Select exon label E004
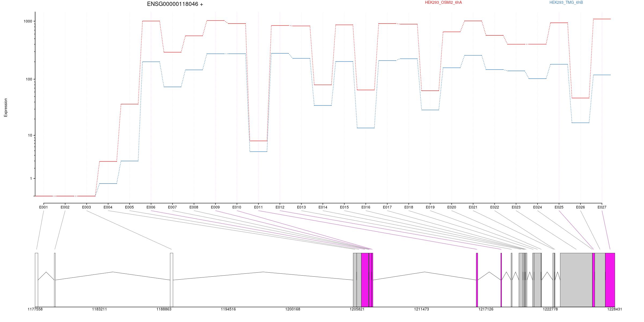The image size is (644, 322). tap(108, 207)
